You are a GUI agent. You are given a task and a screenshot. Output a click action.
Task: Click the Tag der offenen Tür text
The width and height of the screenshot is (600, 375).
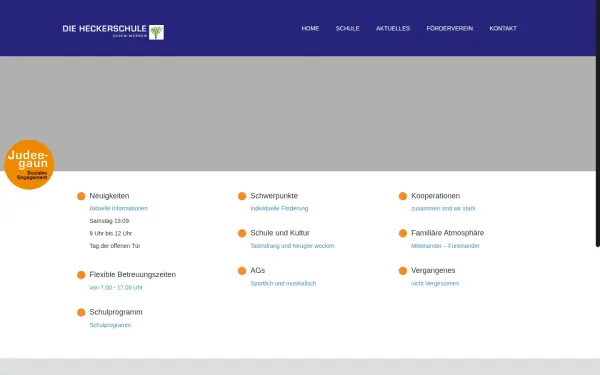tap(115, 246)
